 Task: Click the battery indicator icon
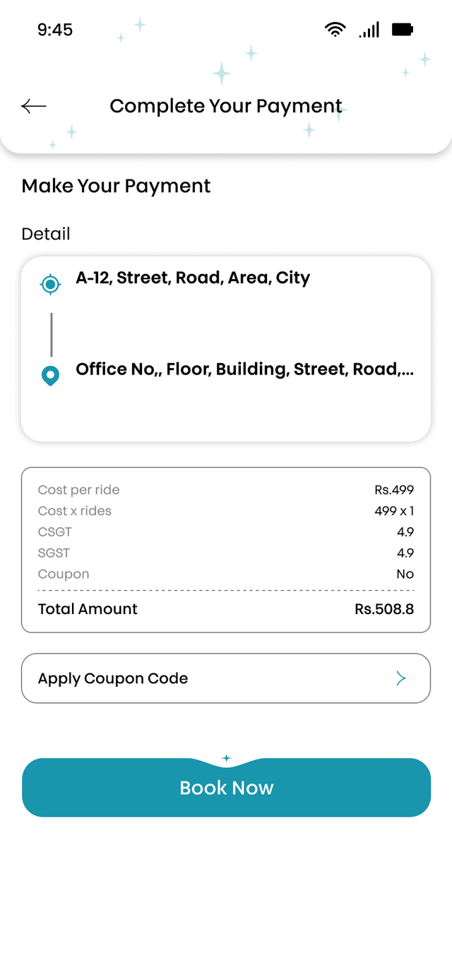coord(403,28)
